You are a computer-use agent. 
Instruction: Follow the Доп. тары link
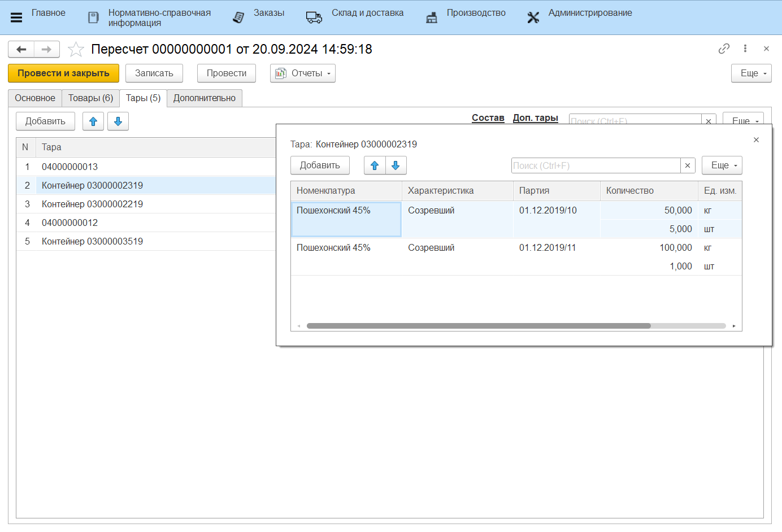point(535,118)
